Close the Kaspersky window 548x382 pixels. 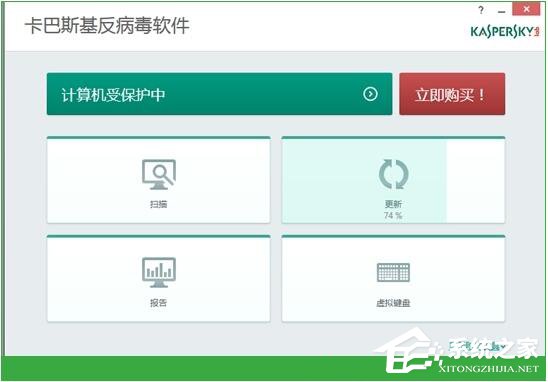pyautogui.click(x=526, y=9)
